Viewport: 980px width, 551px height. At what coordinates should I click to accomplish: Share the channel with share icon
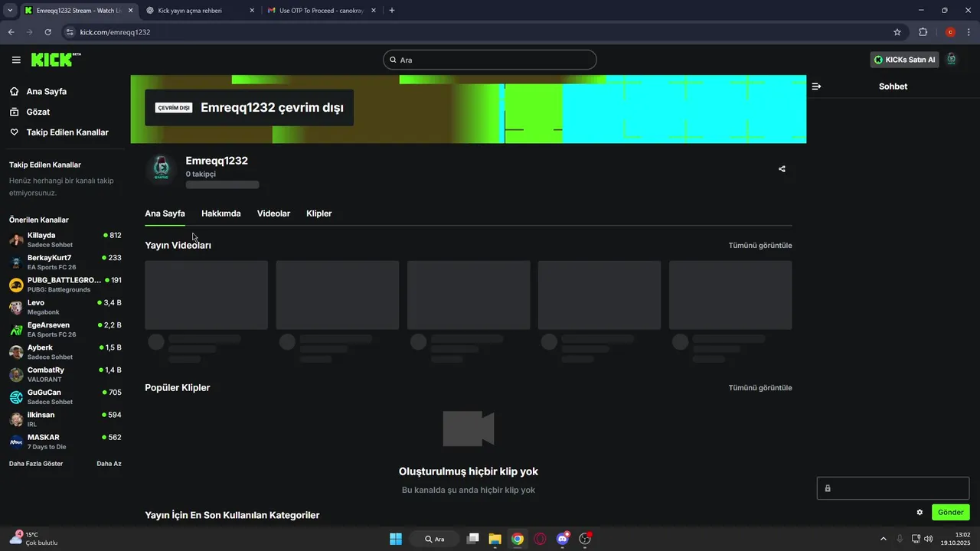[782, 169]
